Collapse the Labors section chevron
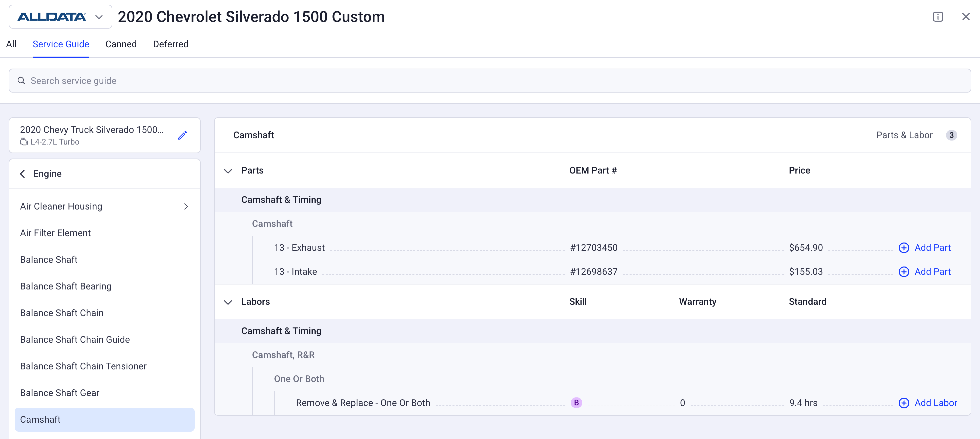Screen dimensions: 980x439 [x=228, y=302]
